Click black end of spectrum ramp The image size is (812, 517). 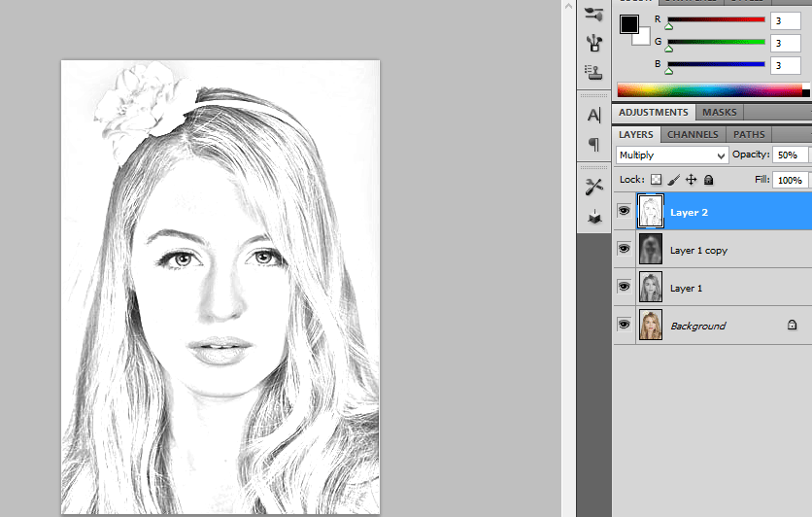coord(806,92)
